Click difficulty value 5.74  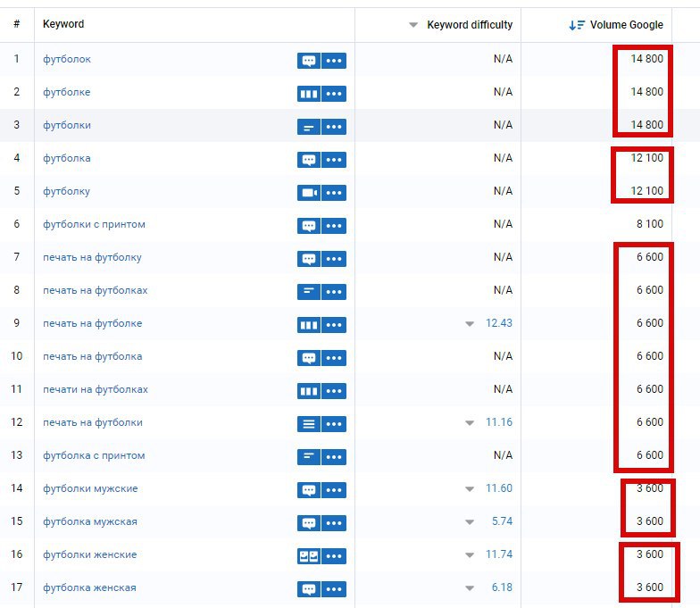click(x=502, y=521)
